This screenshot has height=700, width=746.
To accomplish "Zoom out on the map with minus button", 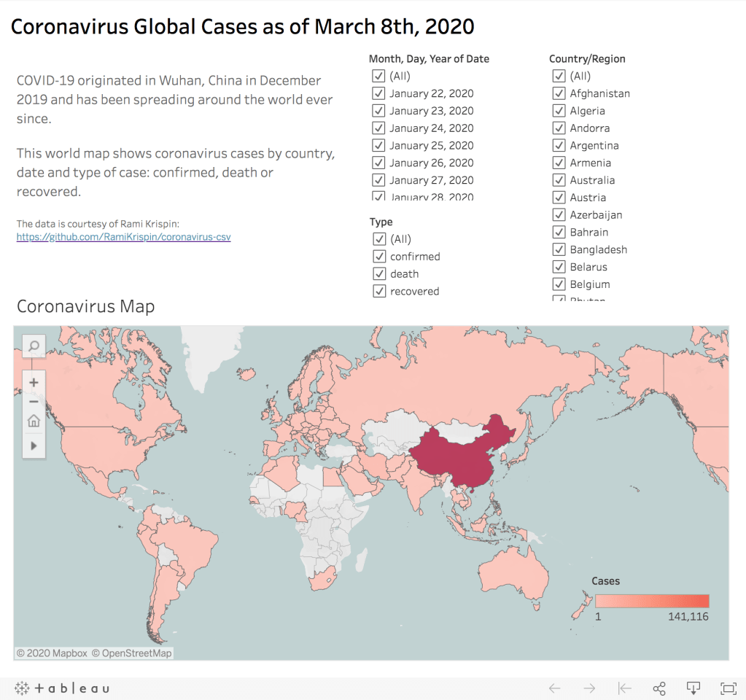I will (x=34, y=401).
